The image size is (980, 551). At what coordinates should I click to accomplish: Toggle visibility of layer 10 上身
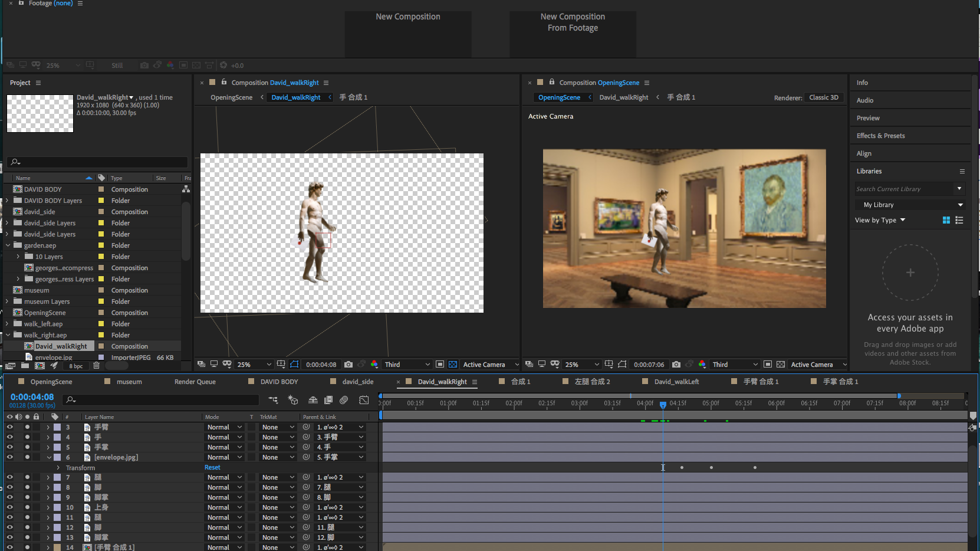click(x=9, y=507)
